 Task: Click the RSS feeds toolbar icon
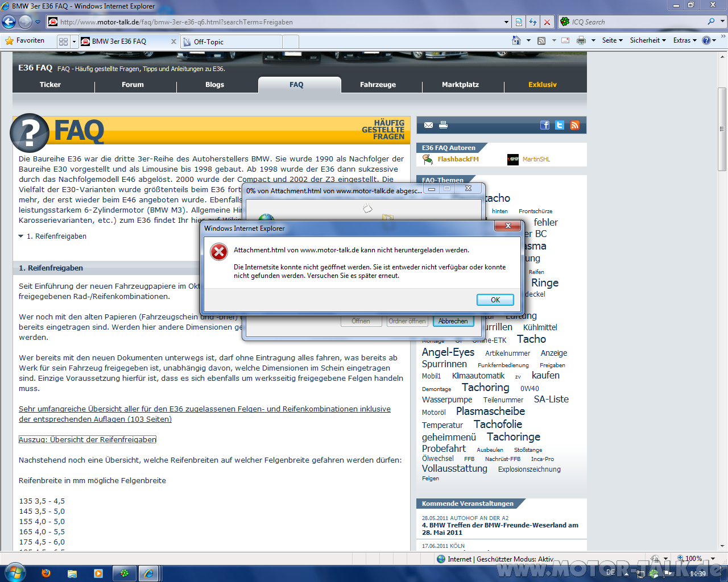[x=541, y=40]
